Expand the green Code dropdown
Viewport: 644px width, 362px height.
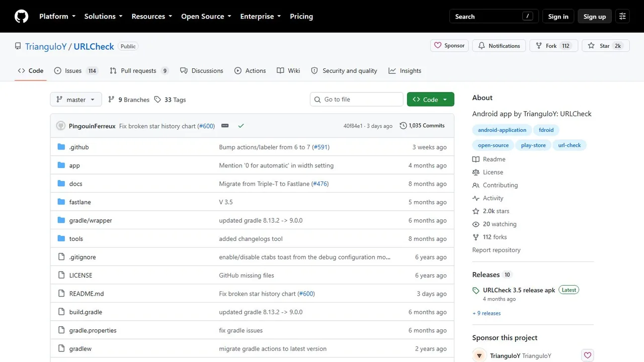[x=431, y=100]
